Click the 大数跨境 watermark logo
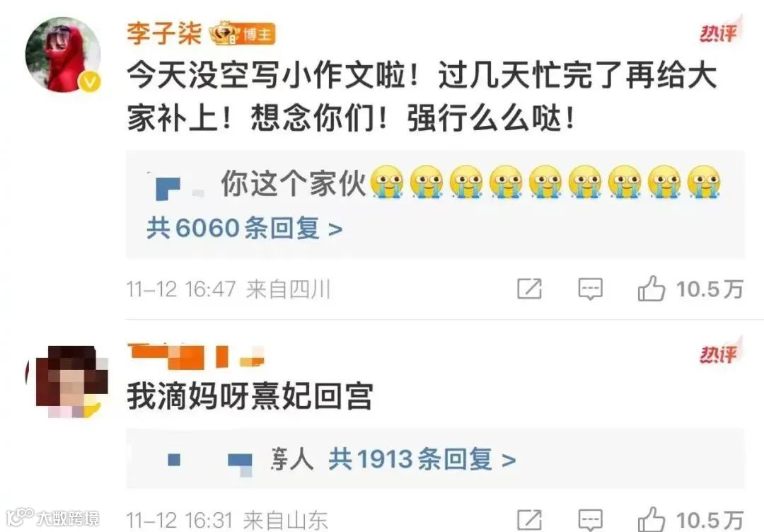The image size is (764, 532). (x=52, y=517)
